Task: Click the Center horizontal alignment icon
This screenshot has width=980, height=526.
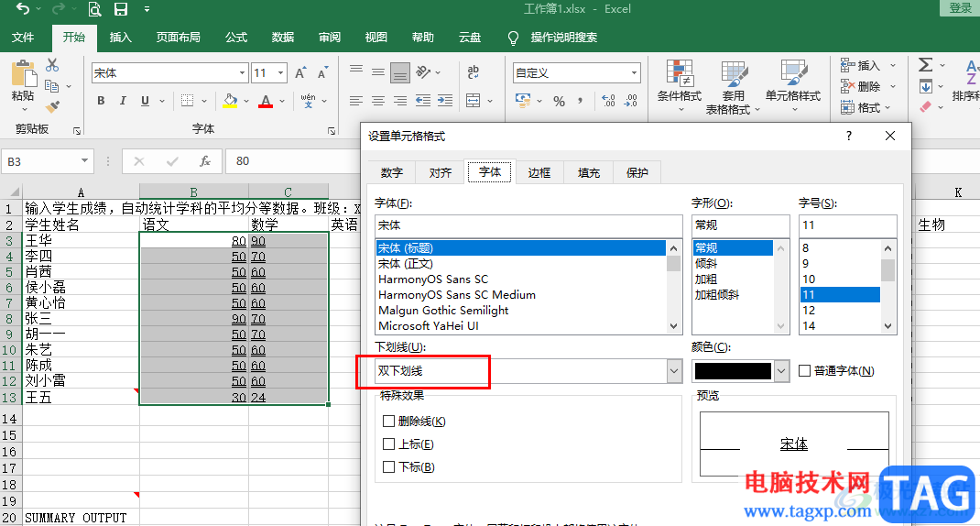Action: (378, 101)
